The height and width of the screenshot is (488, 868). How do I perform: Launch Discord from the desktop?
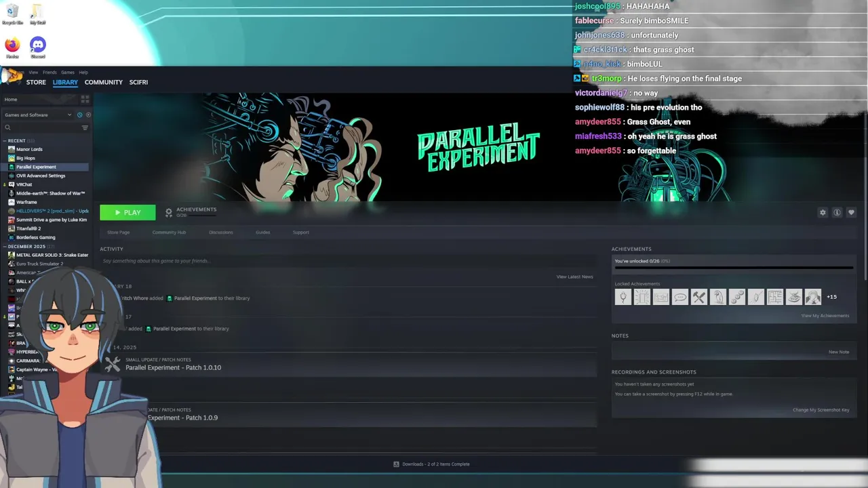point(38,47)
